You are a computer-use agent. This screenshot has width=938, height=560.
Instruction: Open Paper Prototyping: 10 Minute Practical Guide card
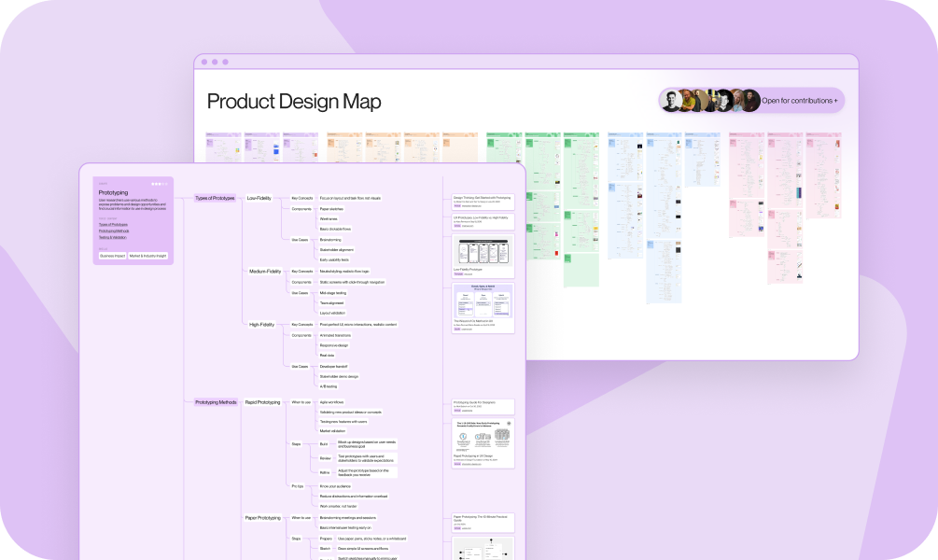pyautogui.click(x=483, y=523)
